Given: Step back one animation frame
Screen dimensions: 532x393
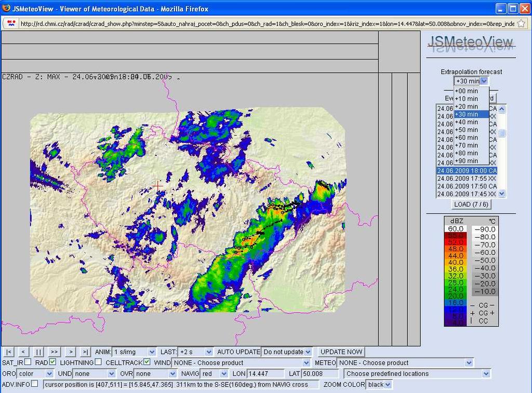Looking at the screenshot, I should pyautogui.click(x=23, y=352).
